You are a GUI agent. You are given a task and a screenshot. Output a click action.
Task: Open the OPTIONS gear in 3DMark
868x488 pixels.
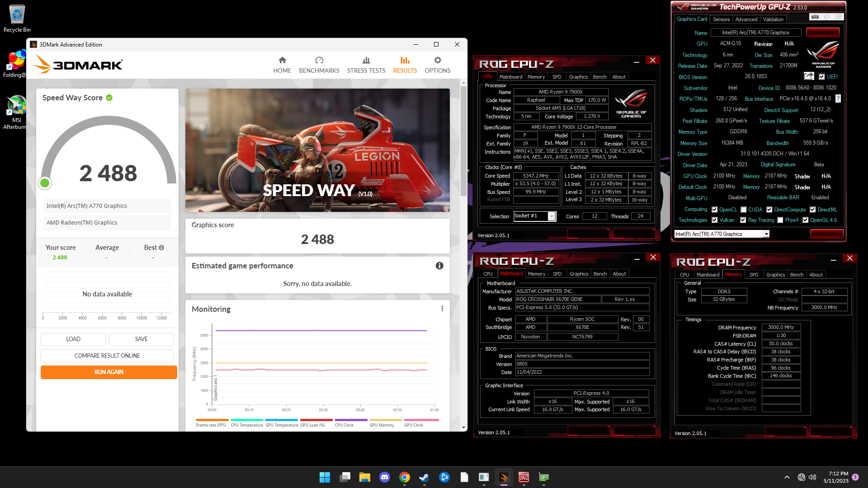click(x=437, y=65)
